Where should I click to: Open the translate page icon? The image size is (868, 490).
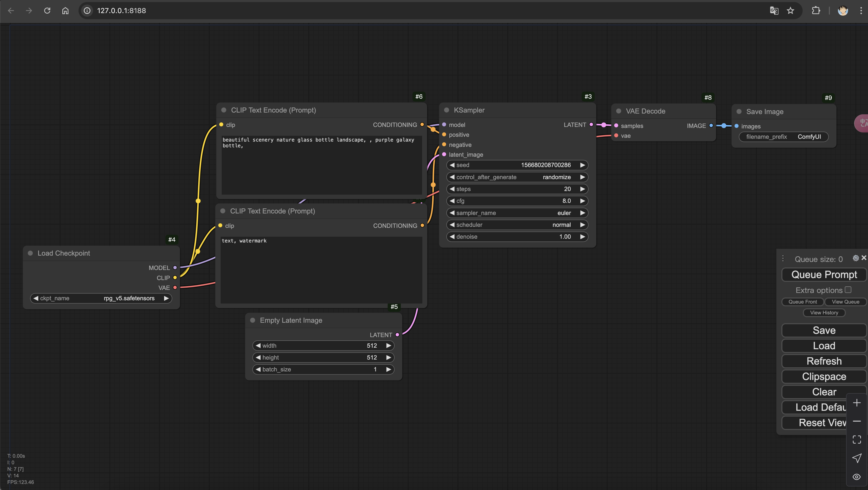click(x=774, y=11)
